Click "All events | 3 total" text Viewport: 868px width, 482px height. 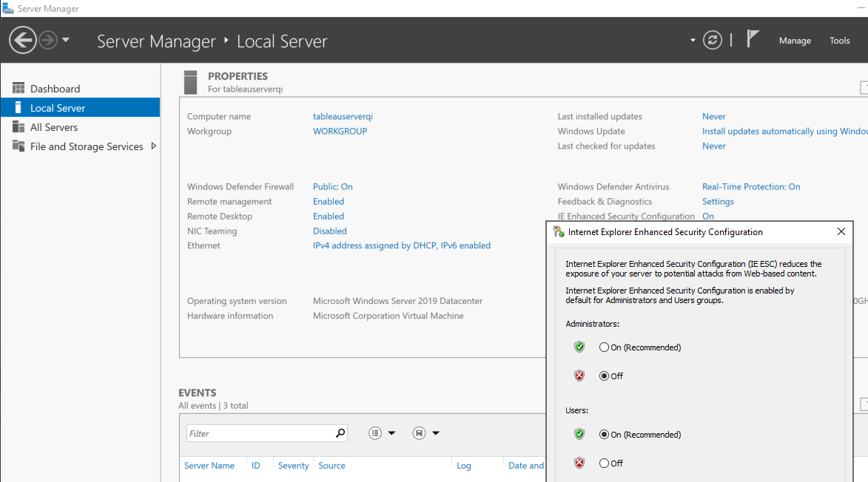(x=213, y=406)
